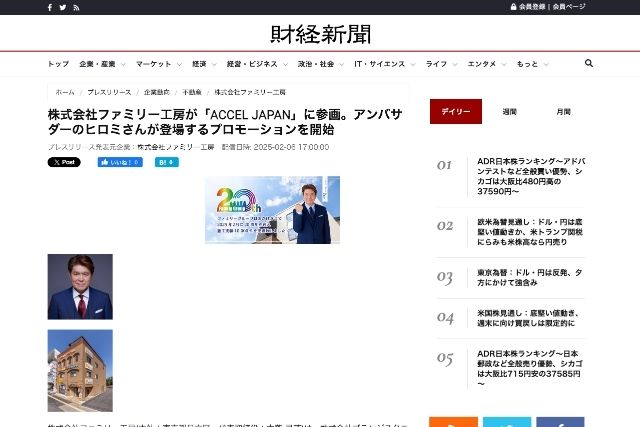640x427 pixels.
Task: Select the デイリー ranking tab
Action: pos(456,111)
